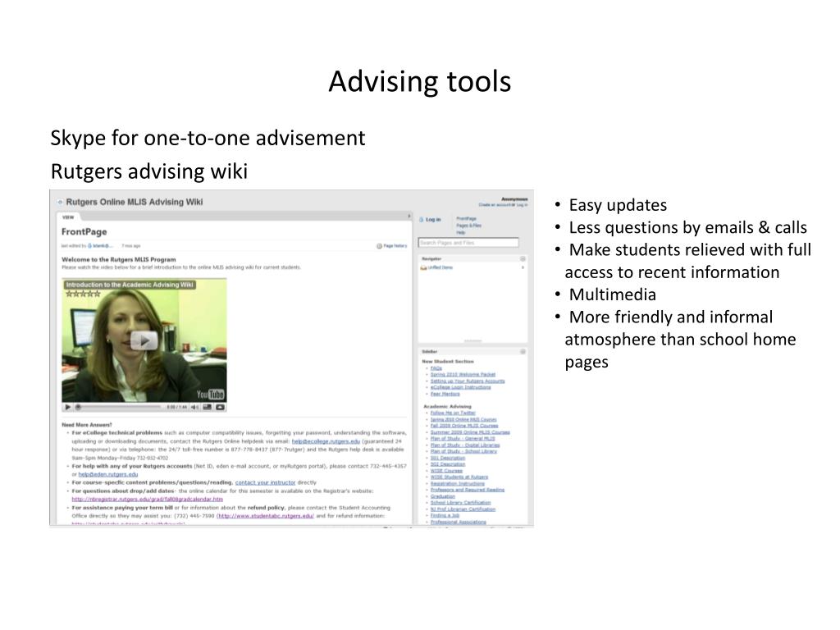
Task: Select the VIEW tab
Action: coord(68,217)
